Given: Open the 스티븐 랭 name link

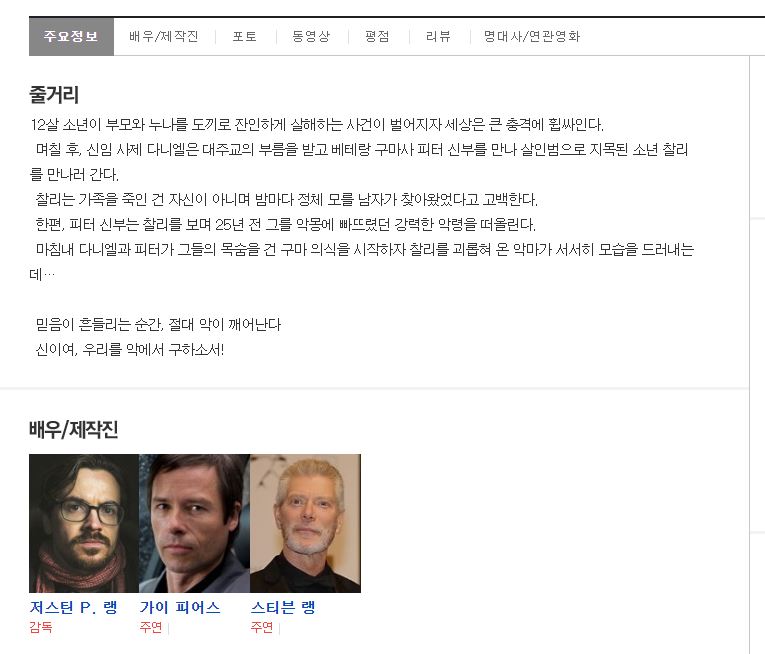Looking at the screenshot, I should coord(283,608).
